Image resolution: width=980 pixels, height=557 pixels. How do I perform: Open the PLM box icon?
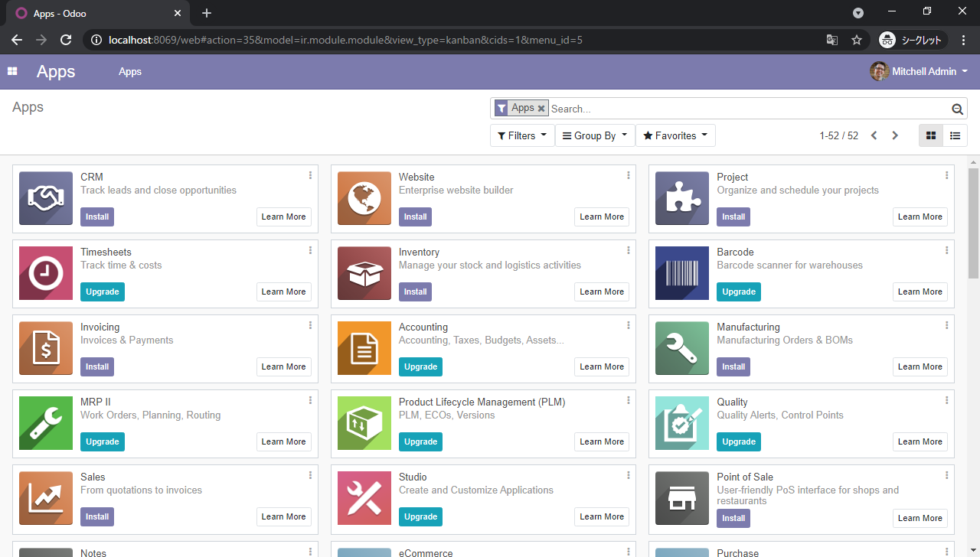click(x=364, y=423)
